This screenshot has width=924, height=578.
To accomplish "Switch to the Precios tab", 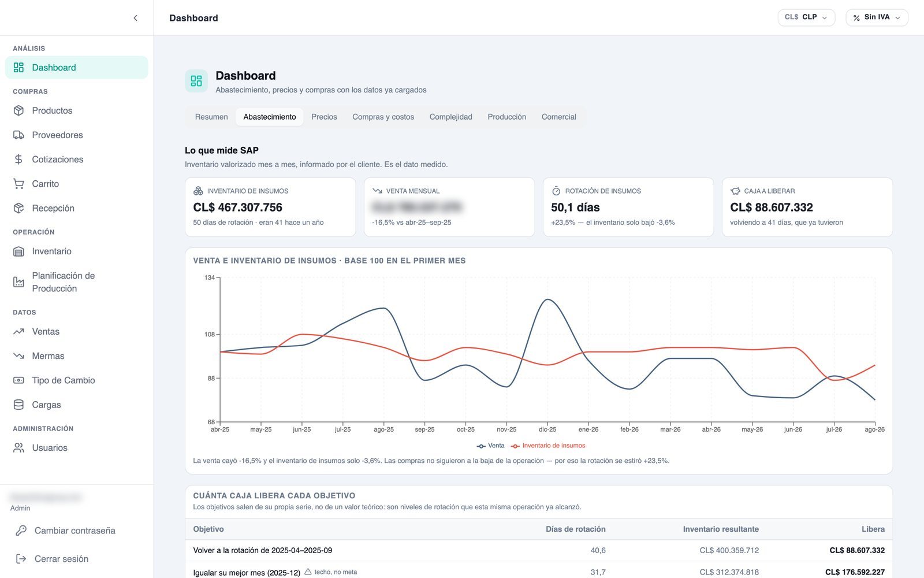I will tap(324, 117).
